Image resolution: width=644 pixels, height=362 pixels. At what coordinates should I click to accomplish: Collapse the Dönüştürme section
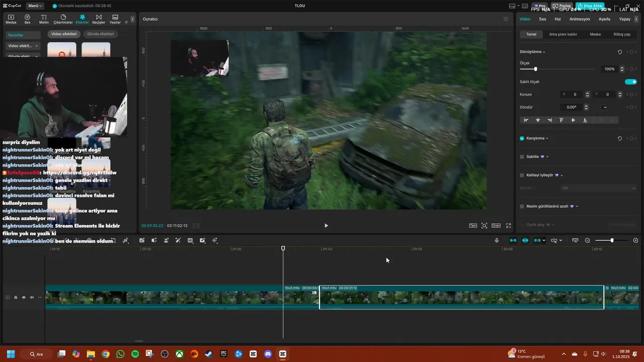(x=544, y=52)
